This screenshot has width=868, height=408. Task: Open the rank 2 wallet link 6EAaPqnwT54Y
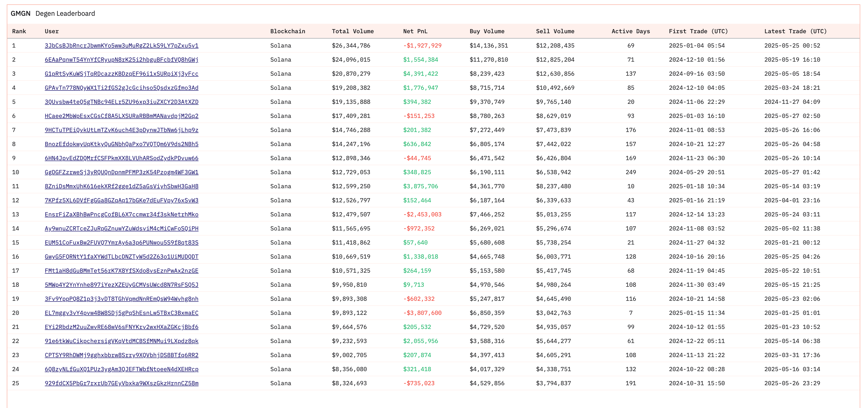click(121, 60)
